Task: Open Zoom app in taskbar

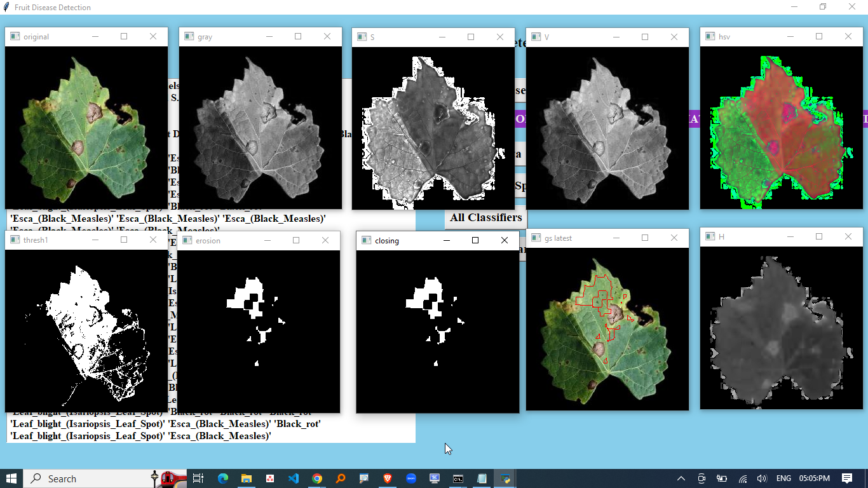Action: 411,478
